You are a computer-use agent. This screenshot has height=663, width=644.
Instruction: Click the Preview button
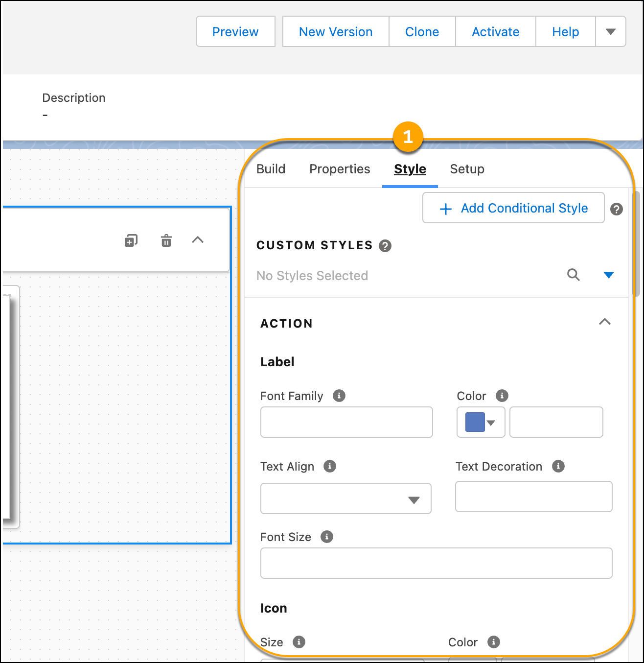(235, 32)
